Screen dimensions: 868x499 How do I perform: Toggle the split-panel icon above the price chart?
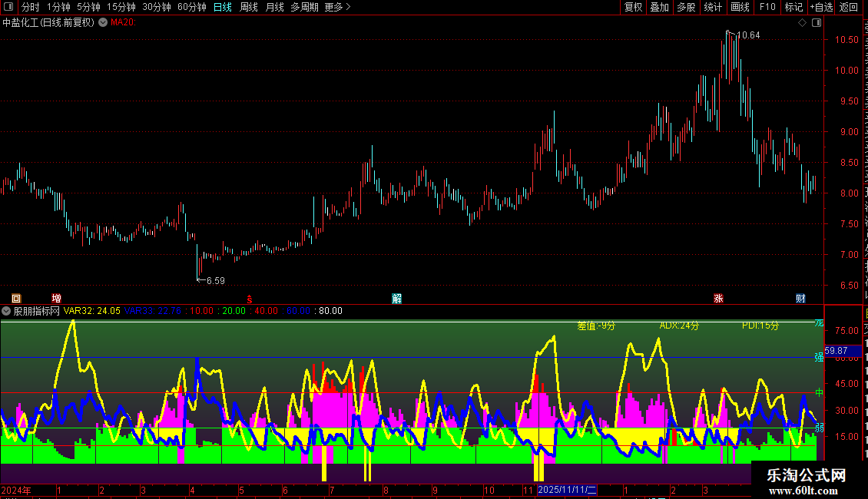(817, 22)
